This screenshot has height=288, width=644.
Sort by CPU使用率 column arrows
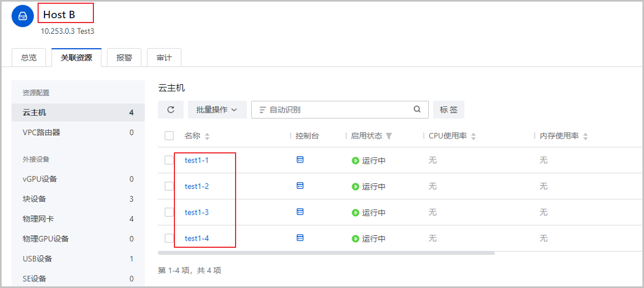[473, 137]
